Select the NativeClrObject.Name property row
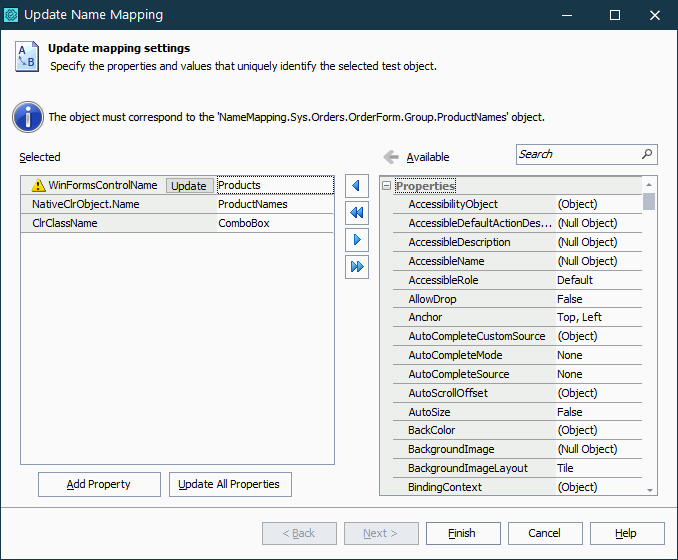Viewport: 678px width, 560px height. (120, 204)
